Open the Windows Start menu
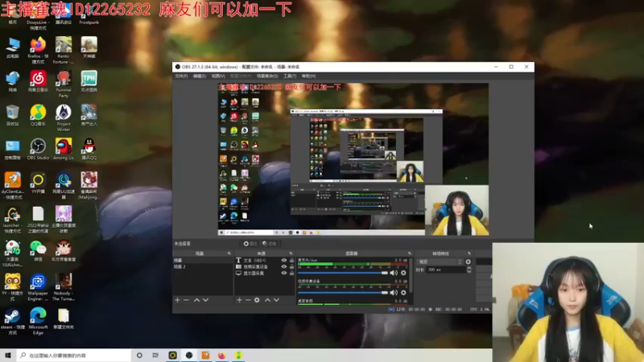644x362 pixels. point(8,356)
